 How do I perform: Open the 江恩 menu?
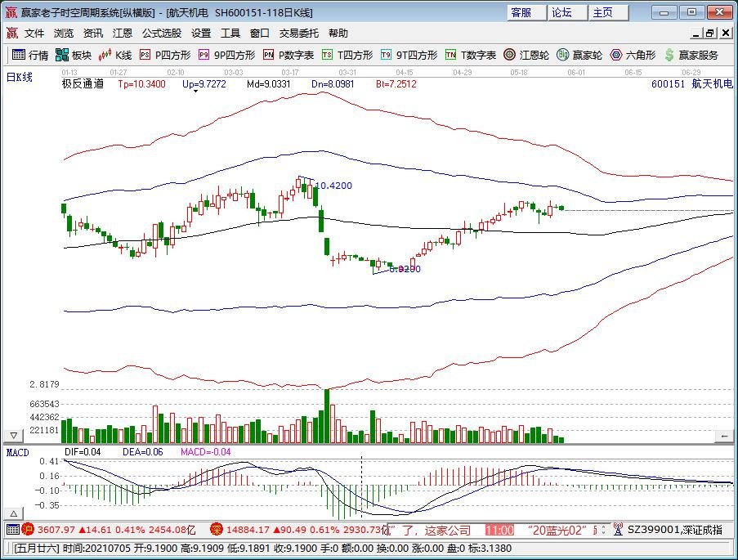tap(123, 33)
